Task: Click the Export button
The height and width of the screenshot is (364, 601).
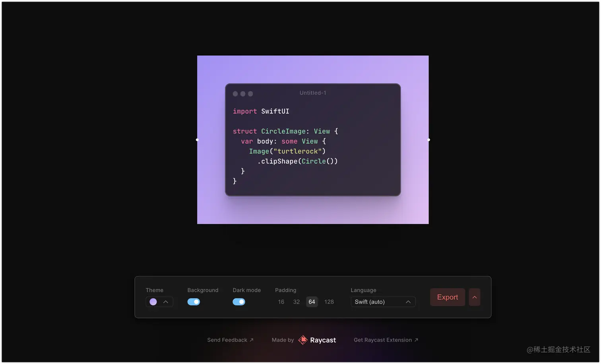Action: point(448,297)
